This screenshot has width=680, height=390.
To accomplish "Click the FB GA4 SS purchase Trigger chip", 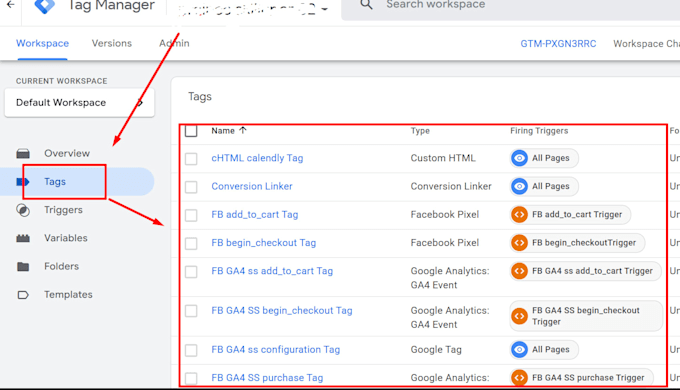I will click(581, 377).
